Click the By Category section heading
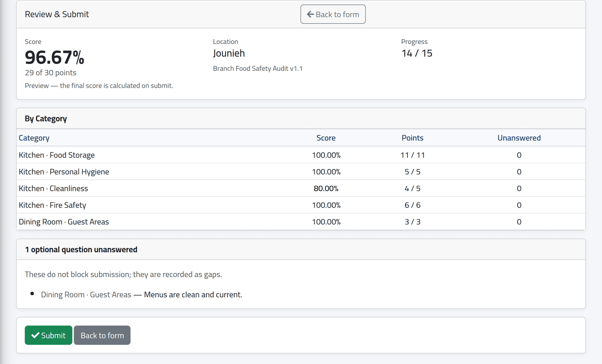 pos(46,119)
